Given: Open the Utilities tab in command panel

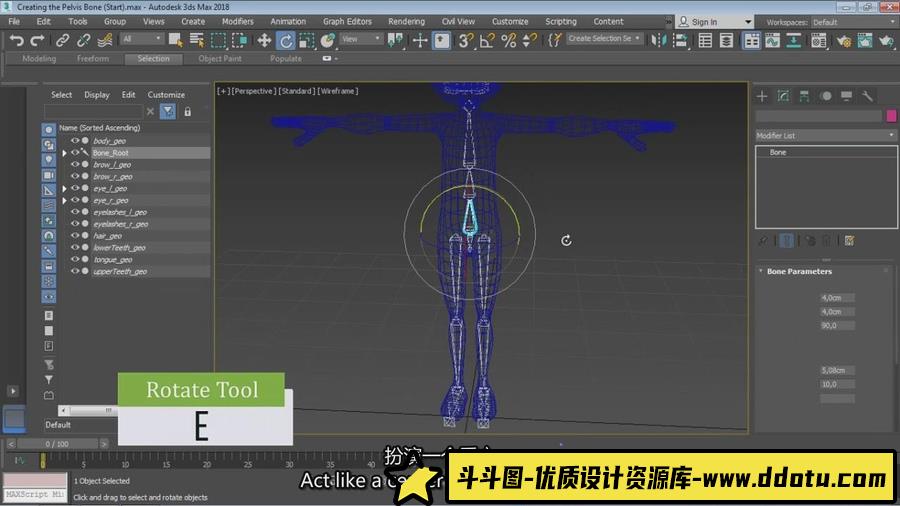Looking at the screenshot, I should 867,96.
